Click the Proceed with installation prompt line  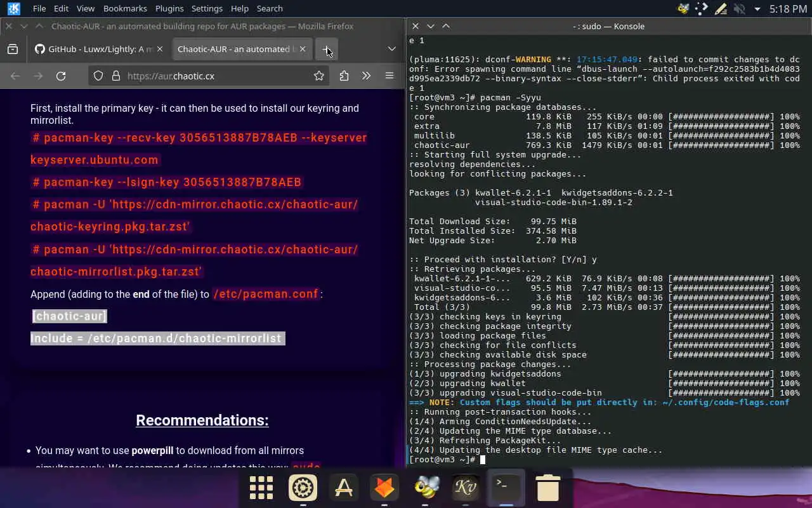coord(503,260)
